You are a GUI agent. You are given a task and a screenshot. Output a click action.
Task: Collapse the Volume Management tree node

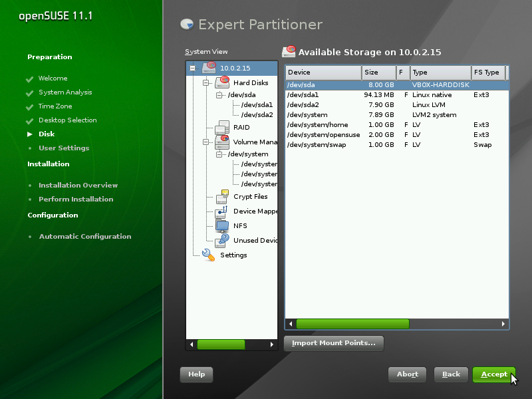(205, 142)
